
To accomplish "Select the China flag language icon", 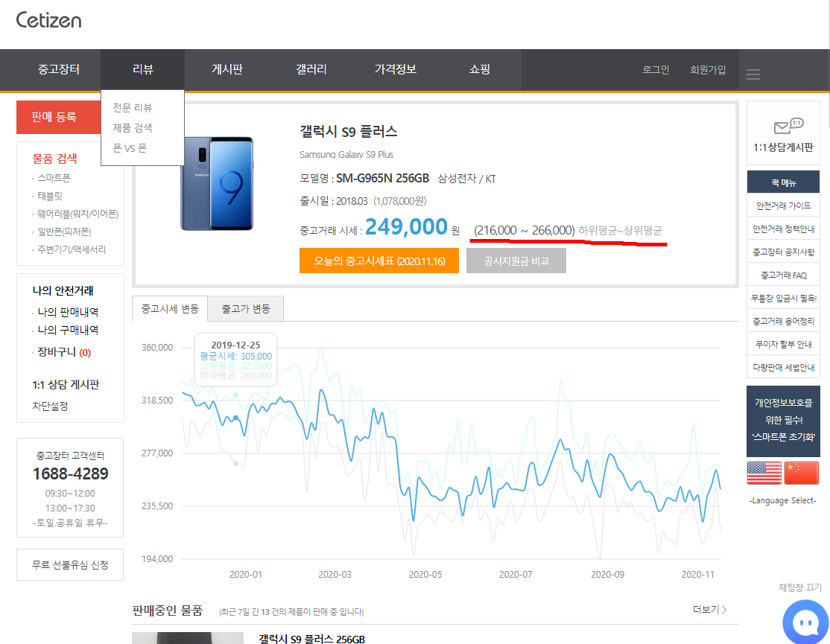I will [x=802, y=473].
